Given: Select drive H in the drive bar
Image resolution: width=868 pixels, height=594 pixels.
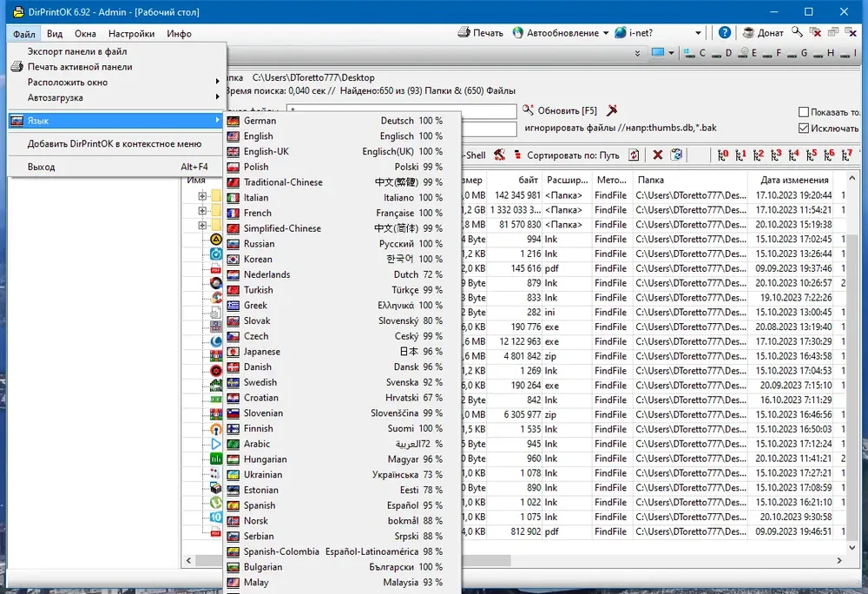Looking at the screenshot, I should pos(823,53).
